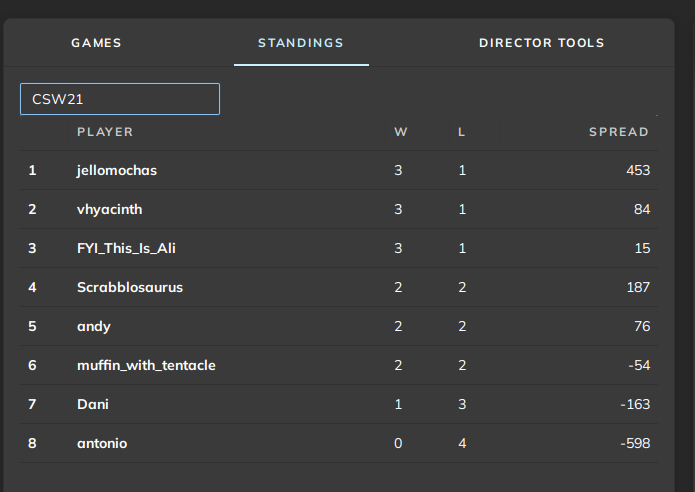Click the CSW21 division field

pos(120,99)
